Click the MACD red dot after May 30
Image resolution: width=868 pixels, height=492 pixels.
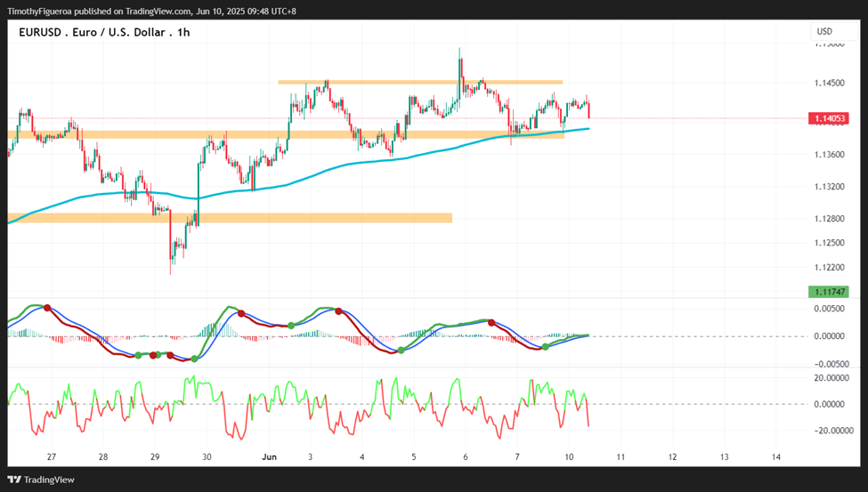click(x=241, y=314)
